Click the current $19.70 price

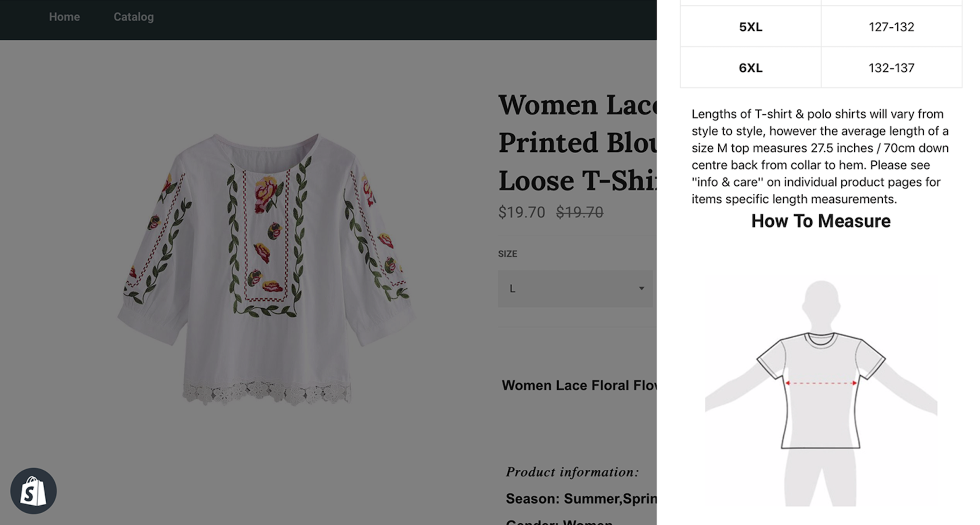521,213
